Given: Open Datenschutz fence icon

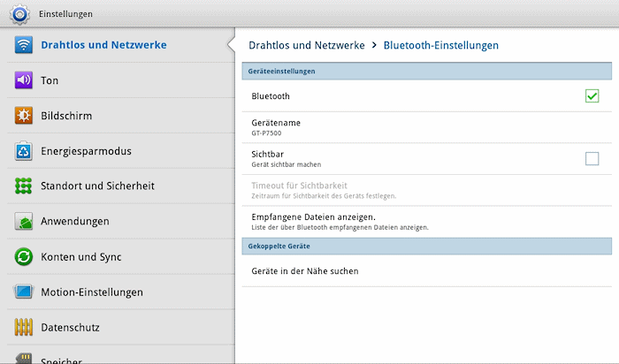Looking at the screenshot, I should (24, 327).
